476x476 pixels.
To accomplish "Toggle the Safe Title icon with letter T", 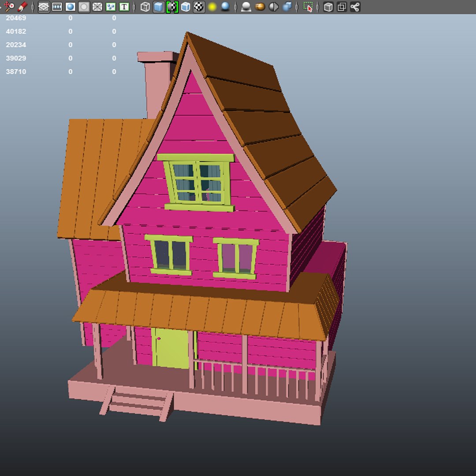I will (124, 7).
